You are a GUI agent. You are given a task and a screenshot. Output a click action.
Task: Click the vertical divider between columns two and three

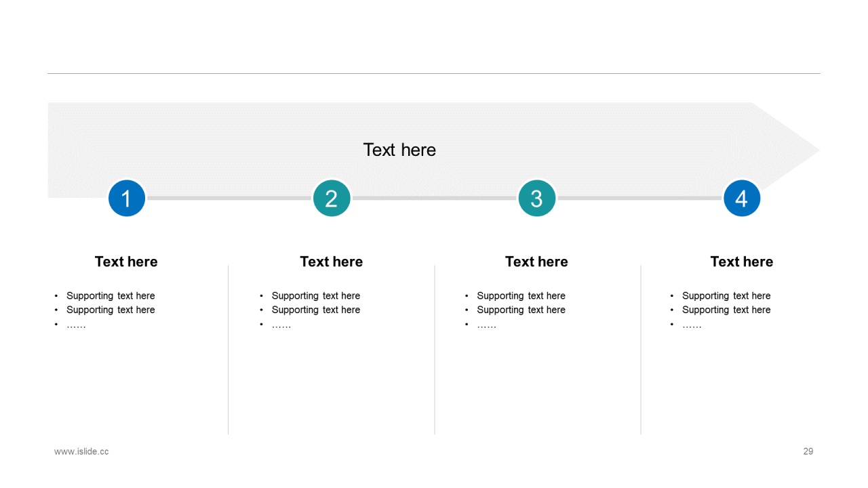coord(435,350)
